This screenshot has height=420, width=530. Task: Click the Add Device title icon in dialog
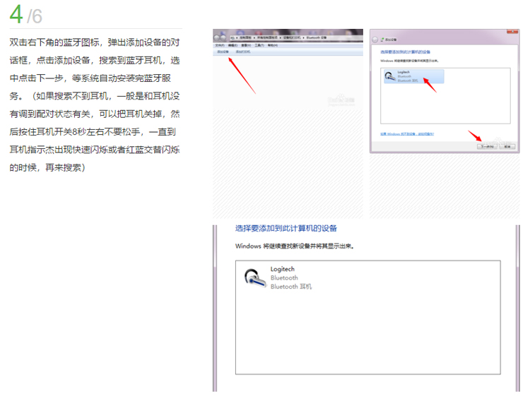pos(384,41)
